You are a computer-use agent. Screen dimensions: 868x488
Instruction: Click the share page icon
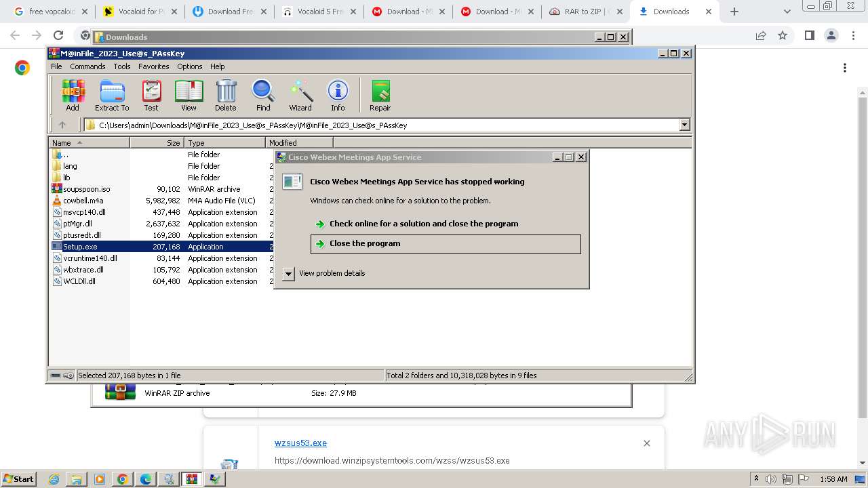pyautogui.click(x=761, y=36)
